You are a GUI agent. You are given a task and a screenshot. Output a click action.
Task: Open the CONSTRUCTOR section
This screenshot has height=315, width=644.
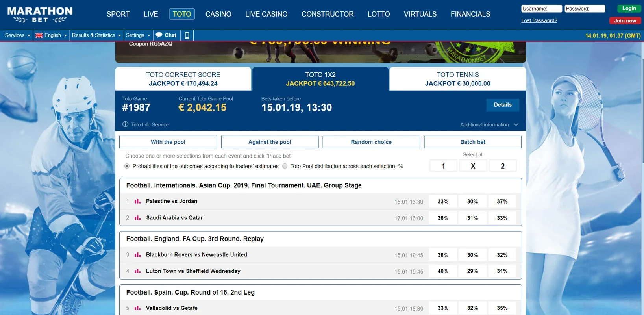(x=328, y=14)
